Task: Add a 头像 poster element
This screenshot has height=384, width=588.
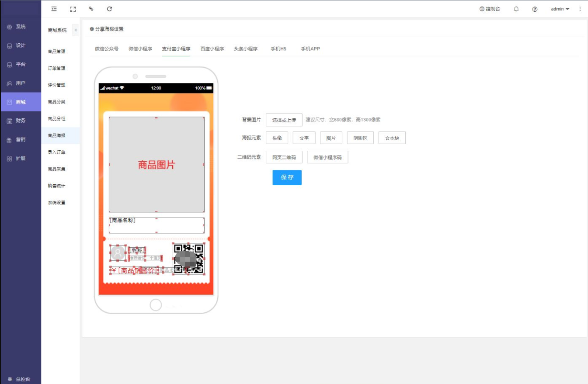Action: point(277,138)
